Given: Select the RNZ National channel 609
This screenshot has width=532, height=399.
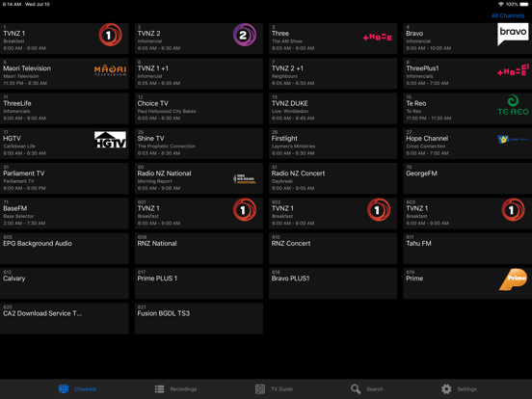Looking at the screenshot, I should (199, 249).
